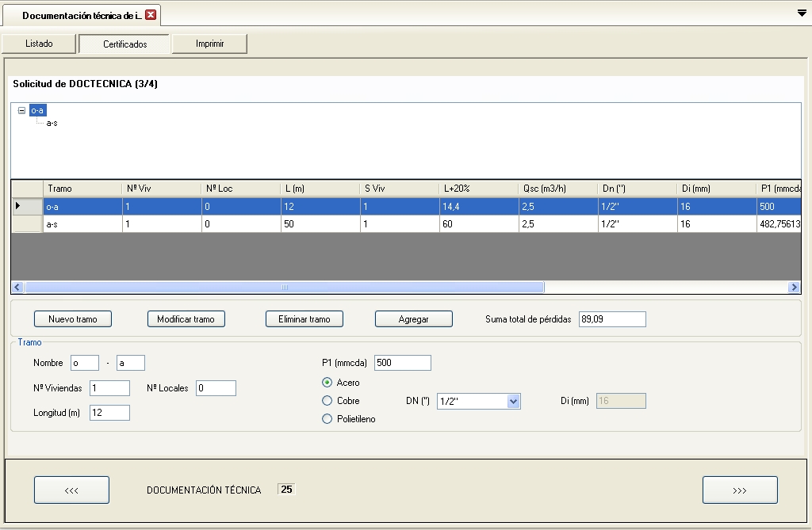Click the Di (mm) column header

(x=716, y=189)
